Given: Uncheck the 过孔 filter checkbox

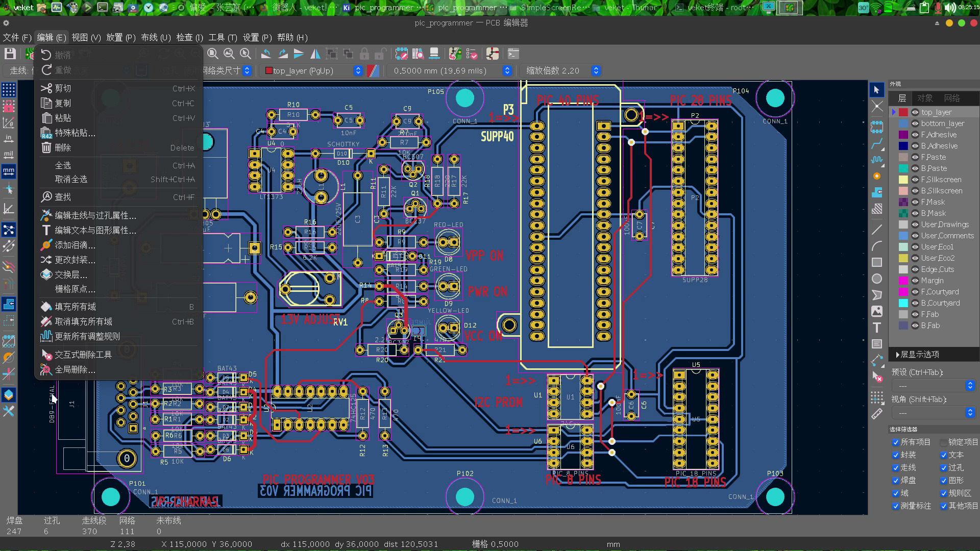Looking at the screenshot, I should click(943, 468).
